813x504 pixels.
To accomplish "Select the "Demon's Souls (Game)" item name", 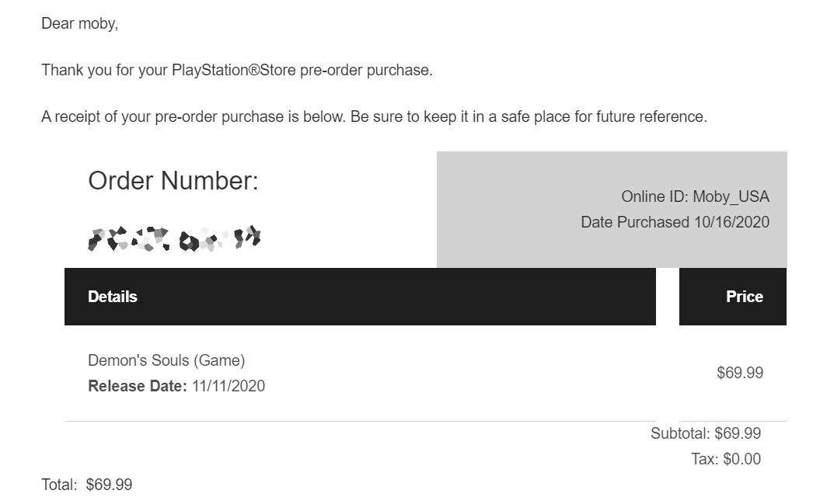I will [x=166, y=360].
